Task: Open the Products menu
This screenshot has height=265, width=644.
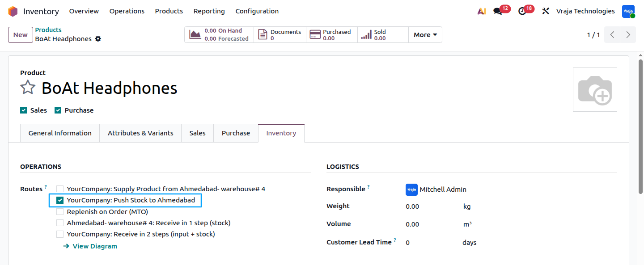Action: point(169,11)
